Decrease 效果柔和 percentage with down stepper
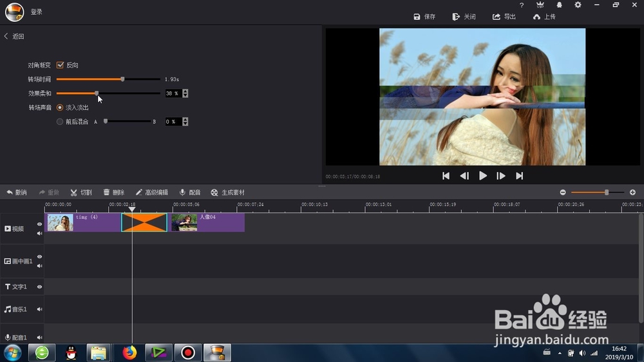 (x=185, y=95)
